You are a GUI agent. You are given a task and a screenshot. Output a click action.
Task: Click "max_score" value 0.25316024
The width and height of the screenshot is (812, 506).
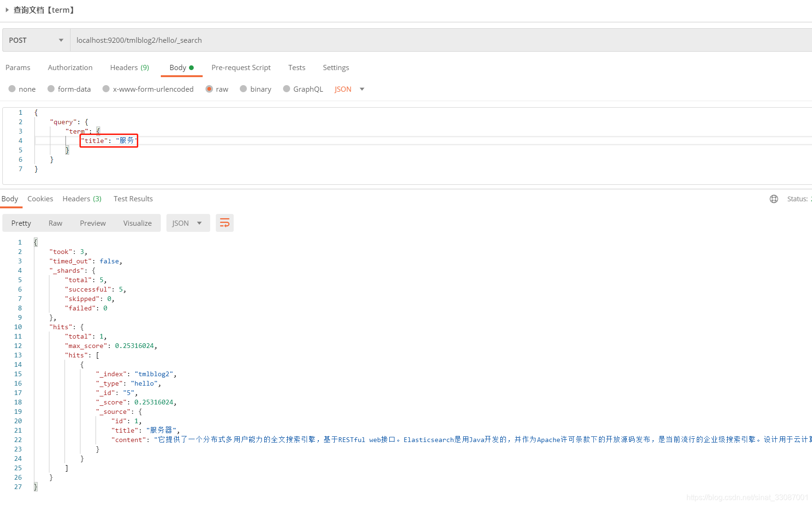pyautogui.click(x=134, y=346)
